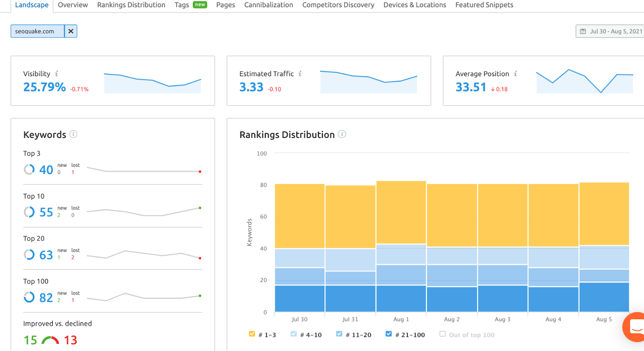
Task: Click the Top 3 donut icon
Action: (29, 170)
